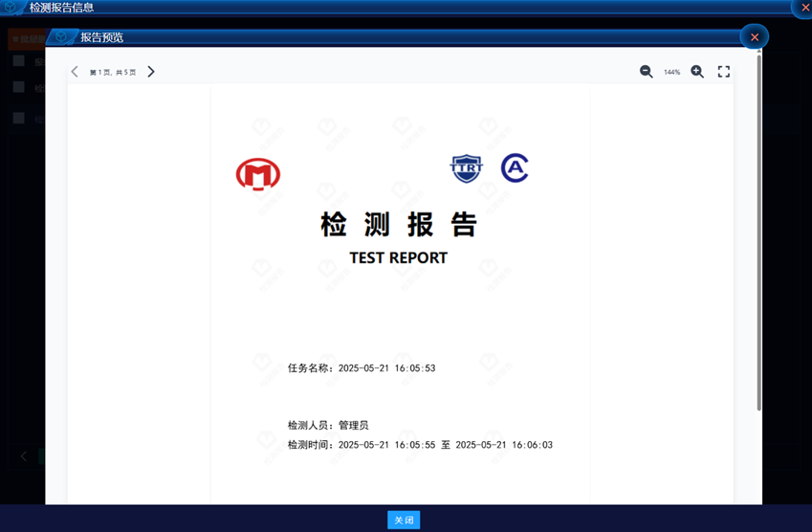
Task: Close the 报告预览 dialog with the X
Action: pyautogui.click(x=755, y=36)
